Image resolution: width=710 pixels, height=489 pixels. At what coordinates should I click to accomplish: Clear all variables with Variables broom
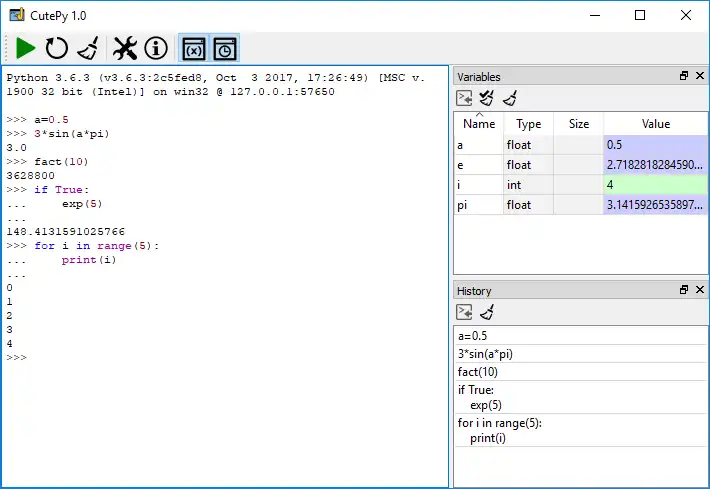pos(510,98)
